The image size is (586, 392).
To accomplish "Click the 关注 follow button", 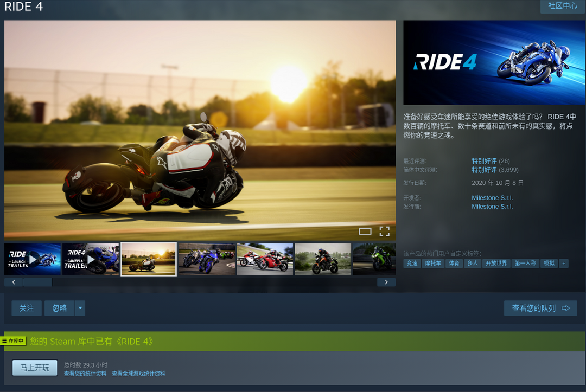I will coord(27,309).
